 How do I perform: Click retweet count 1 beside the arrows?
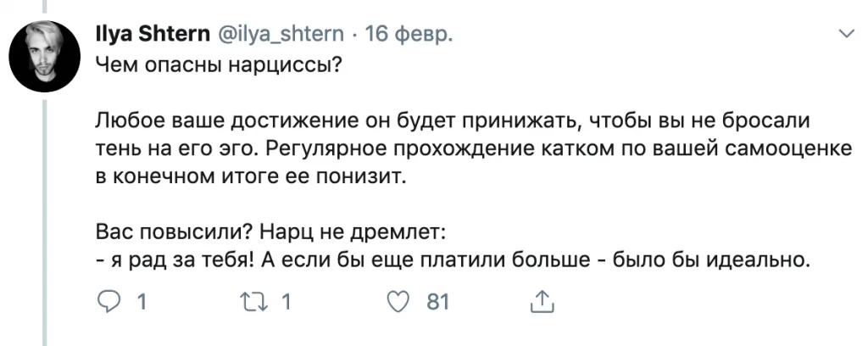287,302
